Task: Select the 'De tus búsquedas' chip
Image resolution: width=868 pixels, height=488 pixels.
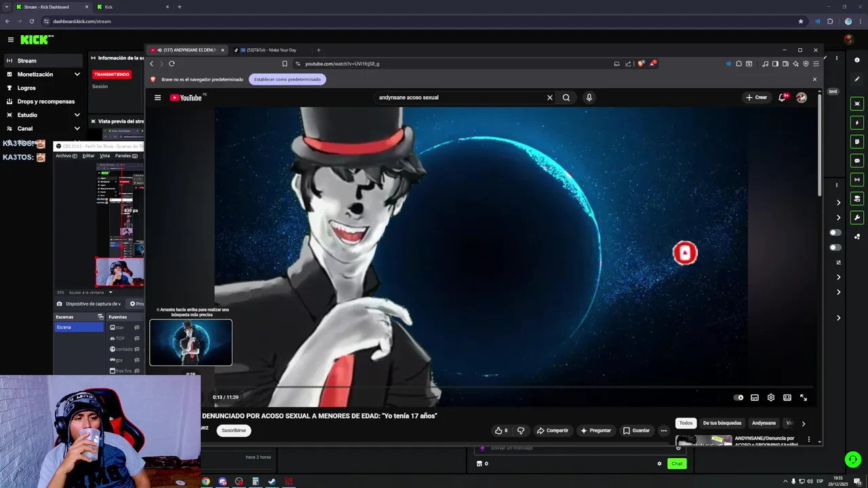Action: (x=722, y=423)
